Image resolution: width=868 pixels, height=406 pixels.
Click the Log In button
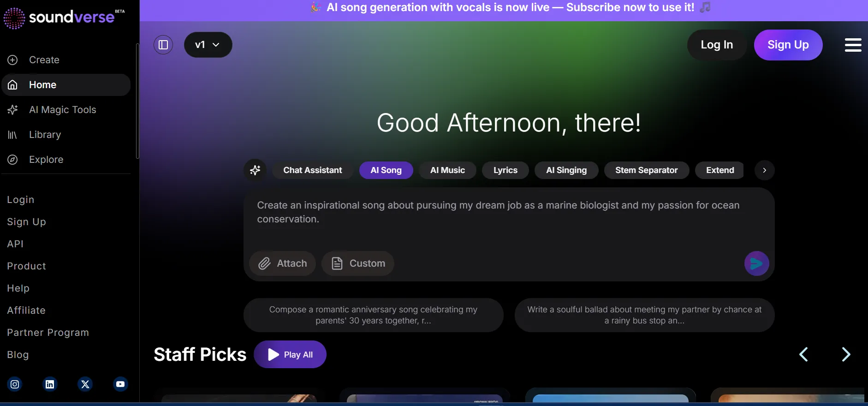(x=717, y=45)
